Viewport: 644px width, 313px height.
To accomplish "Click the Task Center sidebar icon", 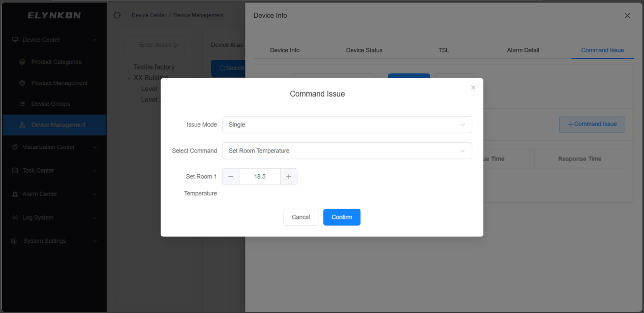I will pyautogui.click(x=15, y=171).
